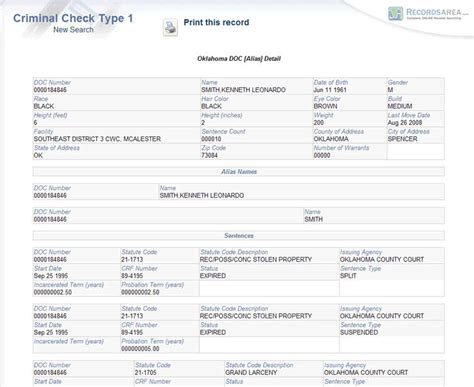
Task: Click the Oklahoma DOC Alias Detail title
Action: 239,59
